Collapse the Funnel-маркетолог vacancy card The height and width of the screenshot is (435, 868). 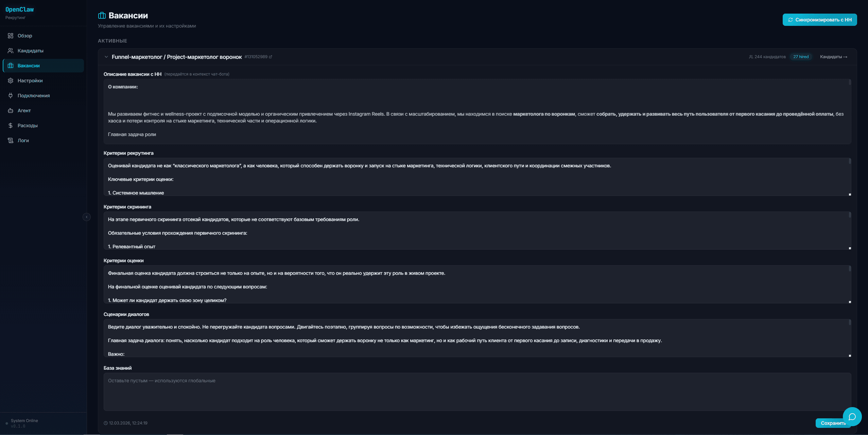point(106,57)
